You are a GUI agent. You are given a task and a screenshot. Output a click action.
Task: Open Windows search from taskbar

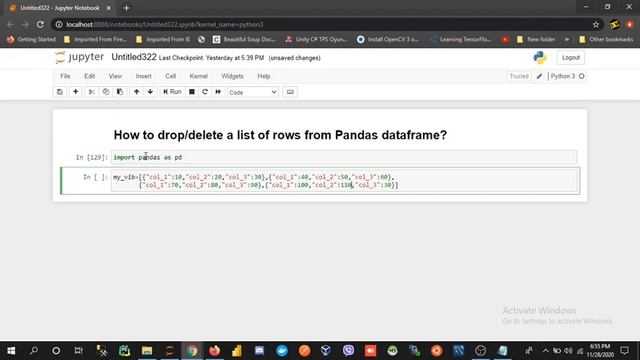click(x=34, y=351)
